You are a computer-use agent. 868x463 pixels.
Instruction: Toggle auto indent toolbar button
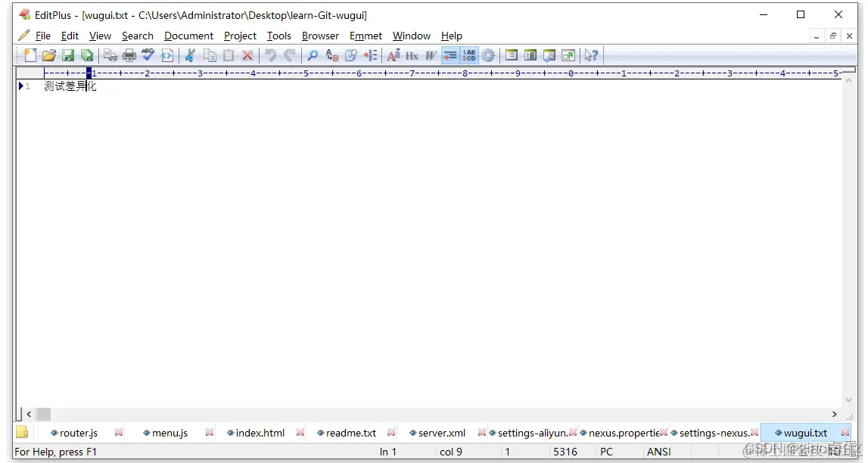click(450, 55)
